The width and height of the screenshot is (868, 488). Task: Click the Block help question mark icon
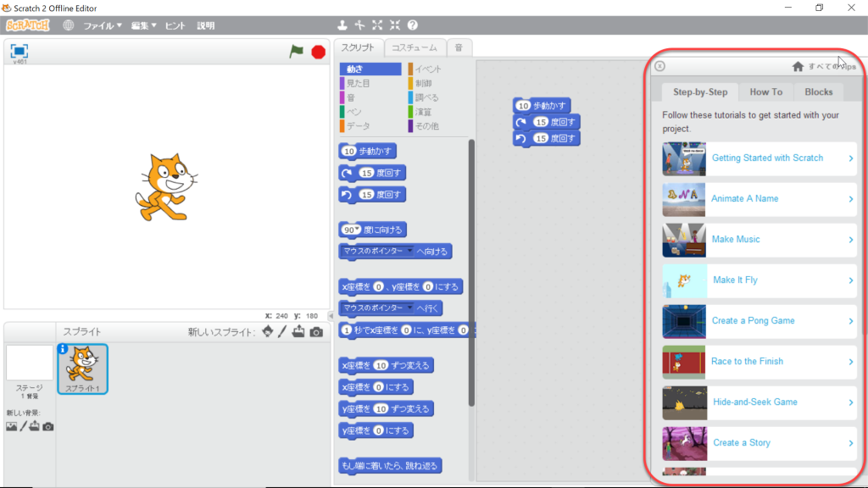click(x=413, y=25)
